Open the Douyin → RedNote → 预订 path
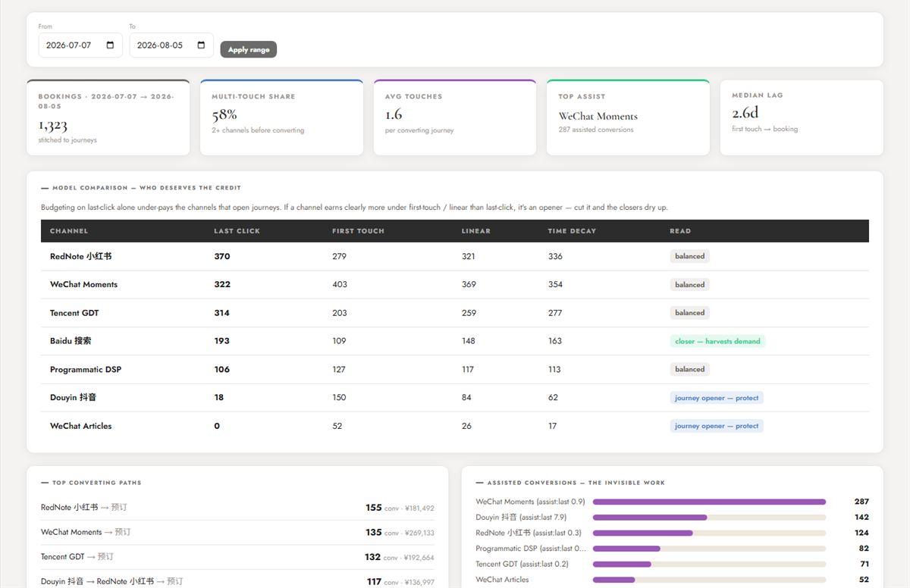 pyautogui.click(x=112, y=581)
